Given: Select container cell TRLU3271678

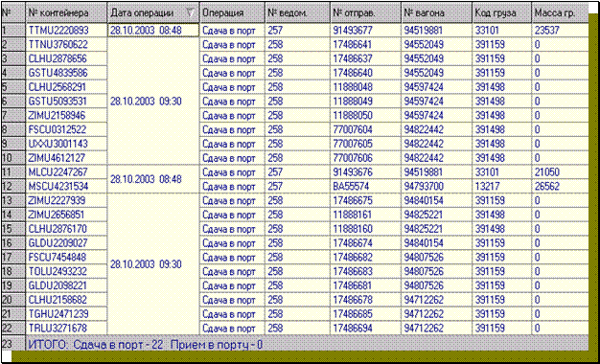Looking at the screenshot, I should point(66,328).
